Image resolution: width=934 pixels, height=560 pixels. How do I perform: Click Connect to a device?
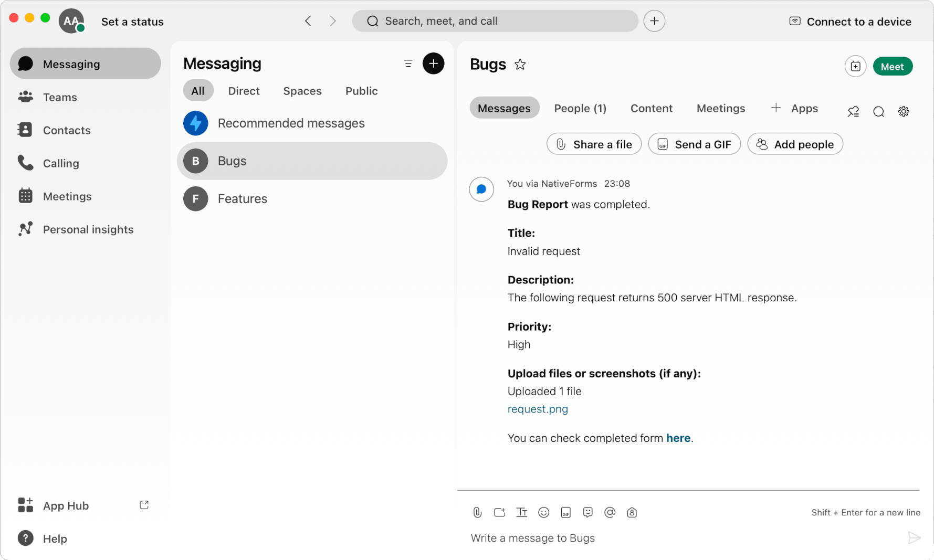(850, 22)
